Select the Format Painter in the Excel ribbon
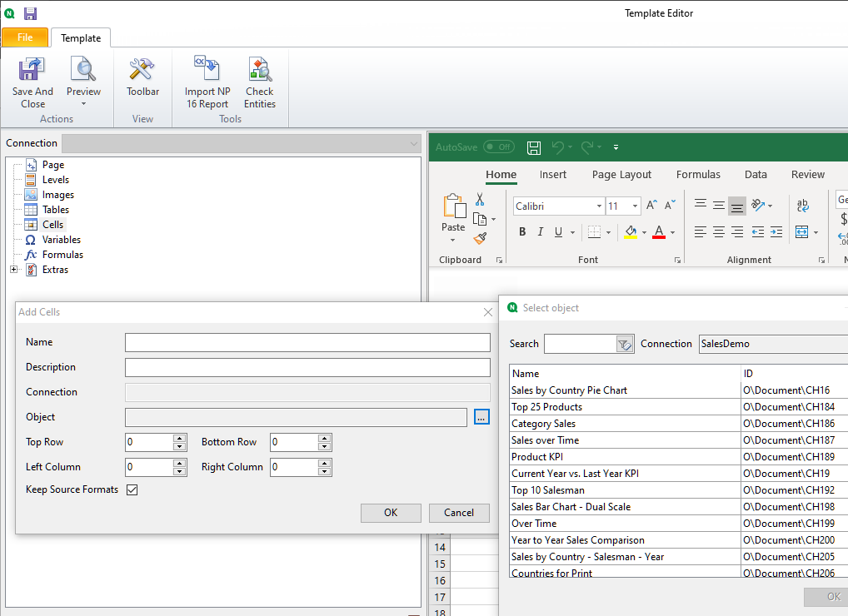This screenshot has width=848, height=616. [481, 239]
